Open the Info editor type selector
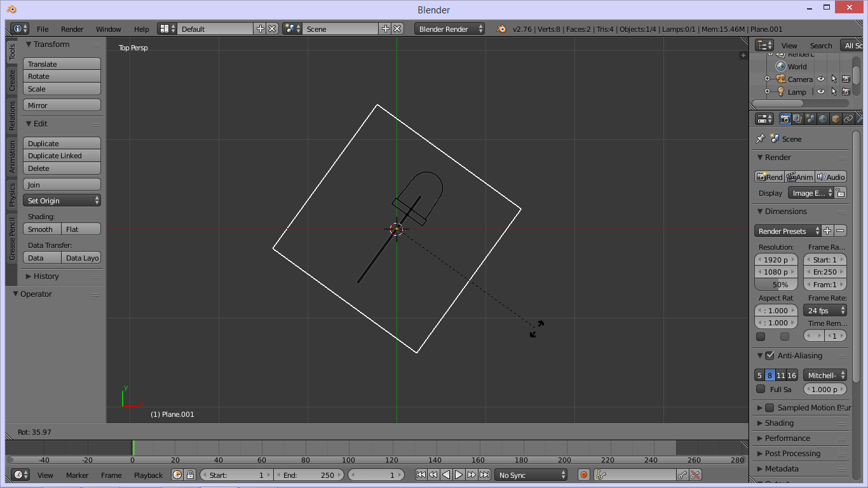 coord(20,29)
